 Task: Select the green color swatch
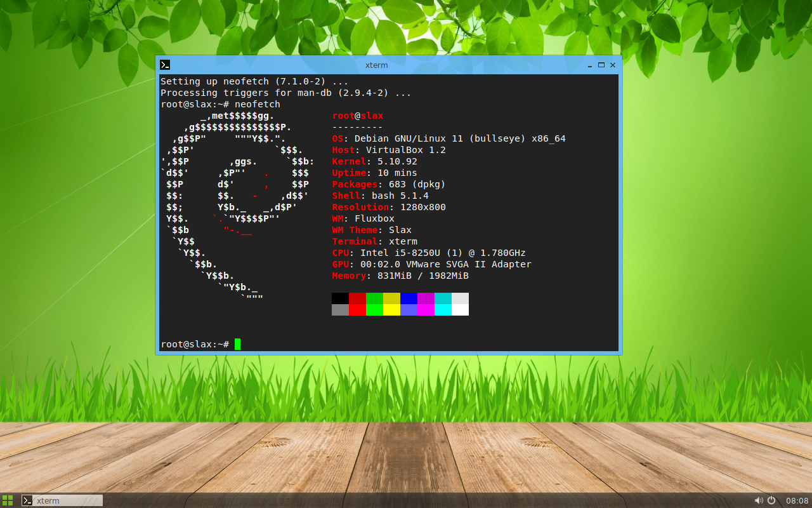[374, 298]
